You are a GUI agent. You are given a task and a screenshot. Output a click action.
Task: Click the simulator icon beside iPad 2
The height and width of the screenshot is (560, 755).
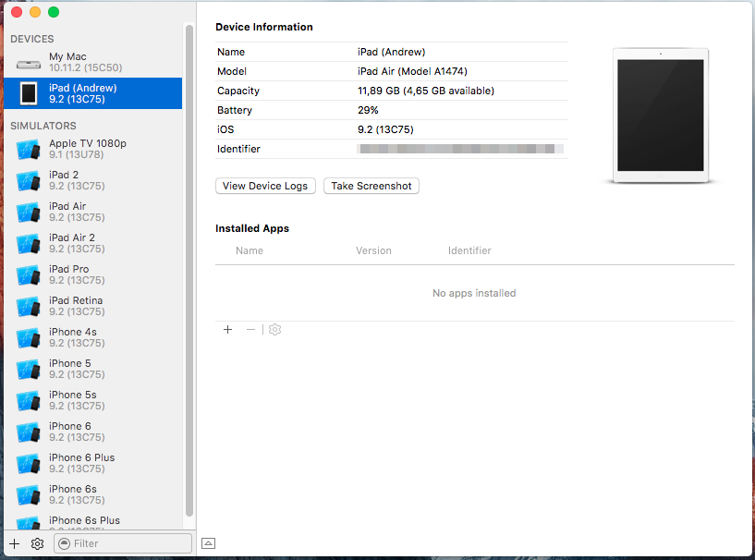click(x=28, y=181)
